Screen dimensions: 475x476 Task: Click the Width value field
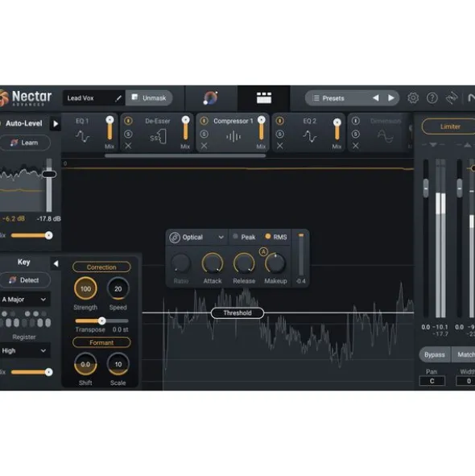coord(465,381)
